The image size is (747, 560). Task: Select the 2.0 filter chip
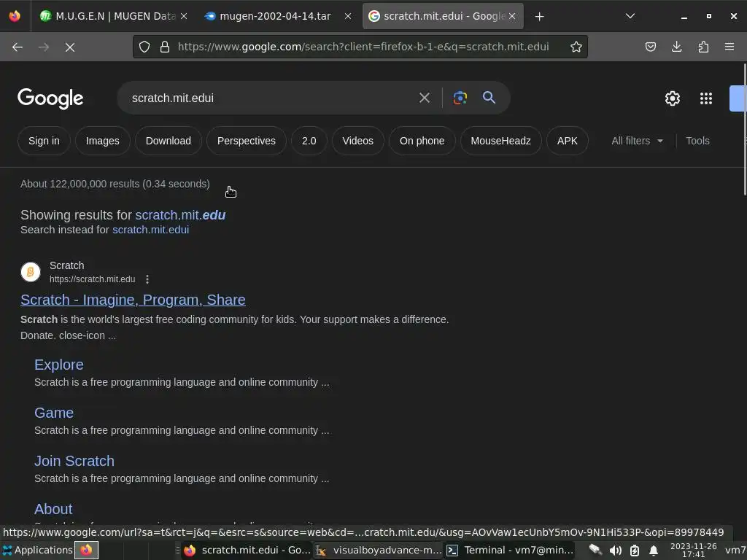click(309, 141)
